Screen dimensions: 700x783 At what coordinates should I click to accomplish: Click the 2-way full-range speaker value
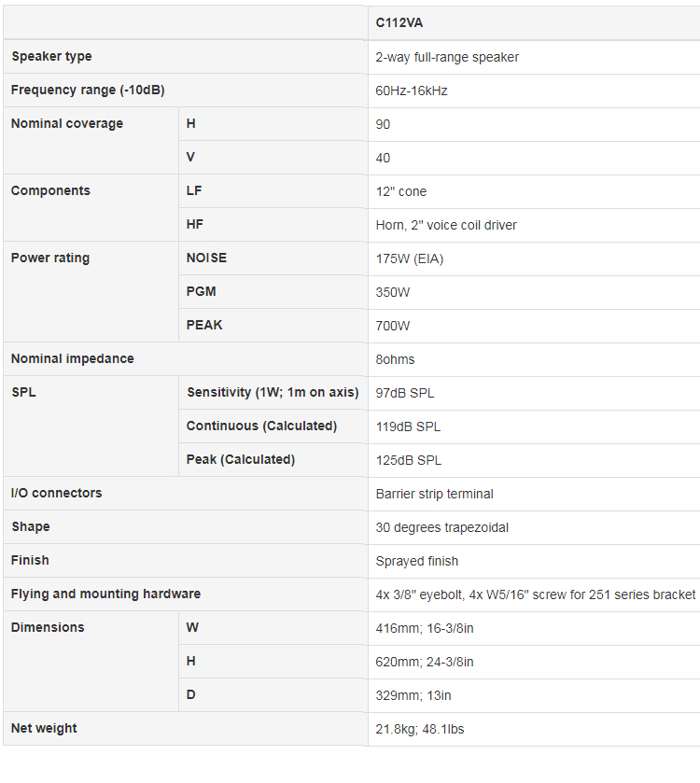click(x=447, y=58)
